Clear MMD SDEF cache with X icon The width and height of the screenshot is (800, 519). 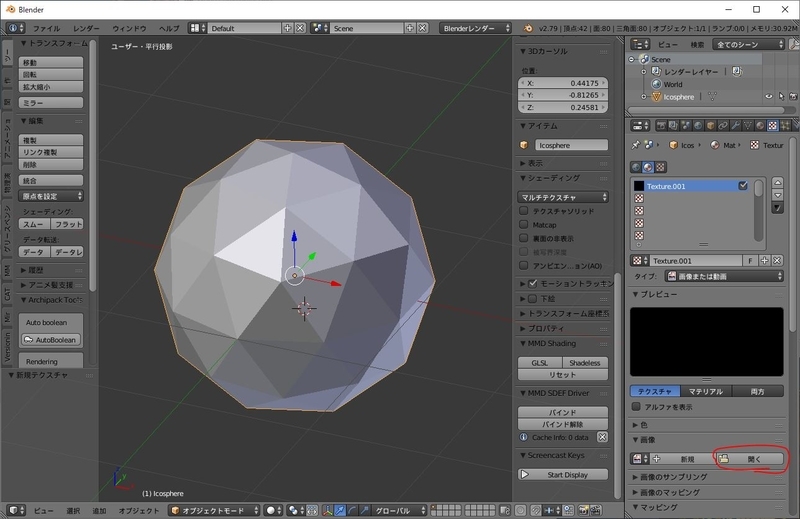point(603,437)
